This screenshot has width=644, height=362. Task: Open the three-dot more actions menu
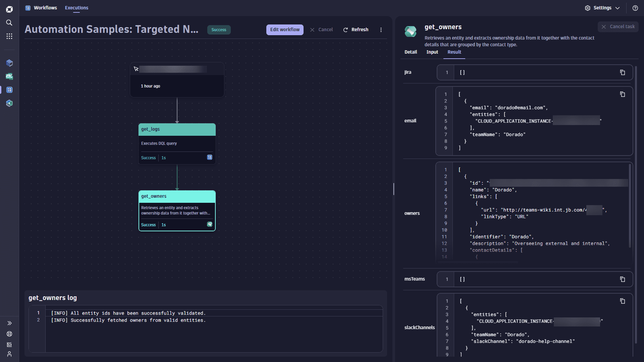coord(381,30)
